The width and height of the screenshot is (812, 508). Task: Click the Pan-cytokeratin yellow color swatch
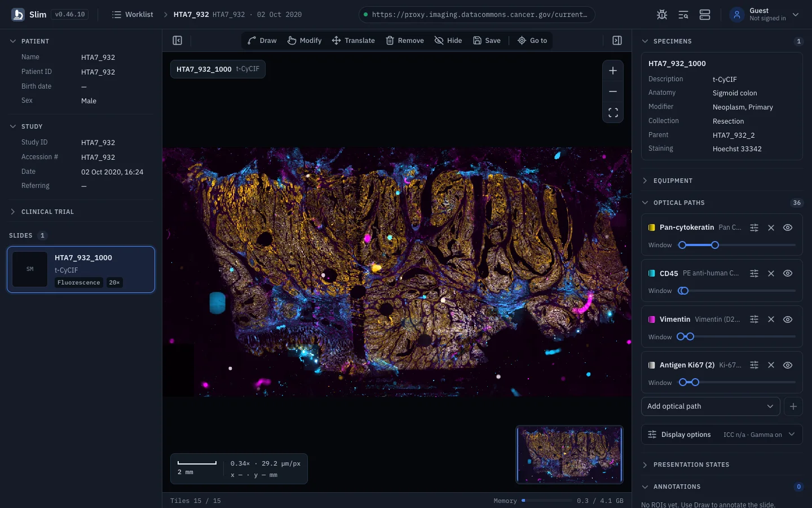pos(652,227)
